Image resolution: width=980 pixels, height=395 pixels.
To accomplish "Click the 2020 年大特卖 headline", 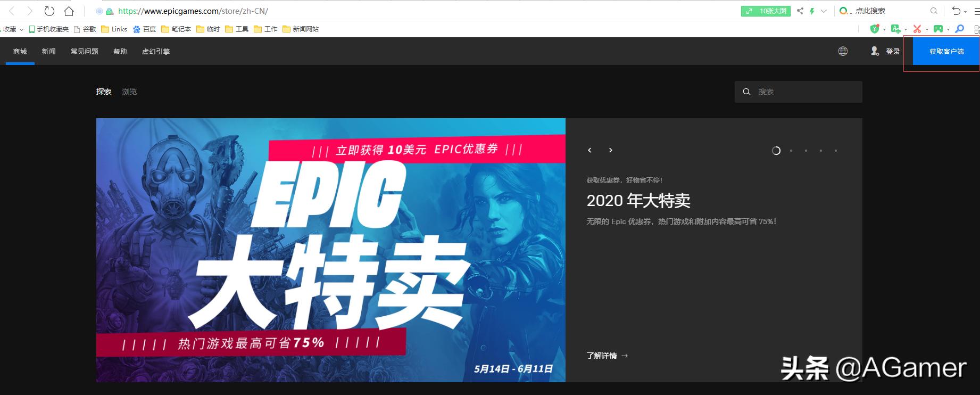I will [638, 201].
